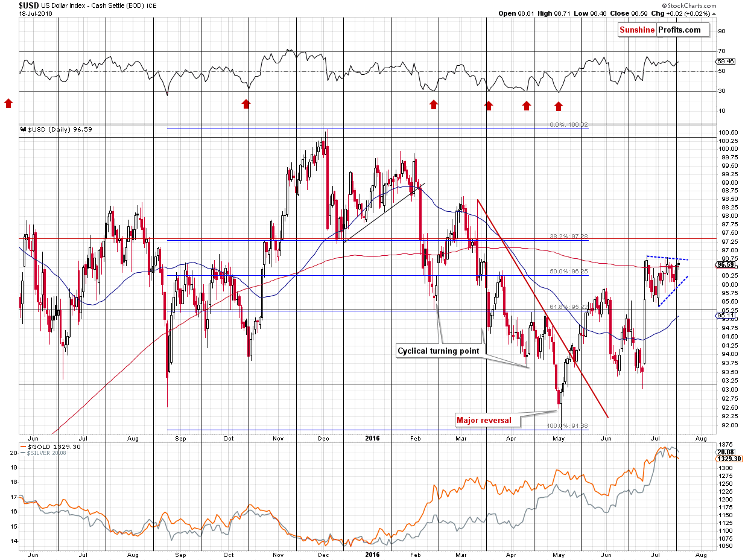Click the 61.8%: 95.22 retracement label
Viewport: 748px width, 560px height.
click(x=570, y=307)
